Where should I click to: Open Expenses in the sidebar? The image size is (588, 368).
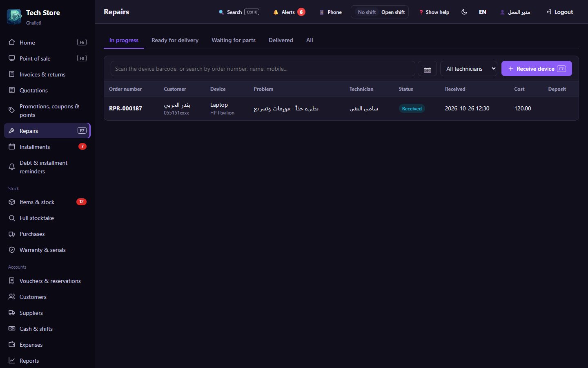point(47,345)
